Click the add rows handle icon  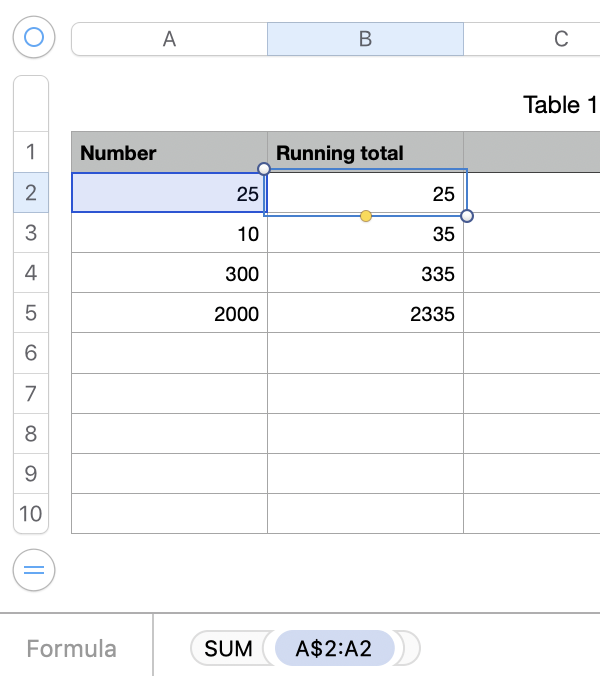[34, 571]
